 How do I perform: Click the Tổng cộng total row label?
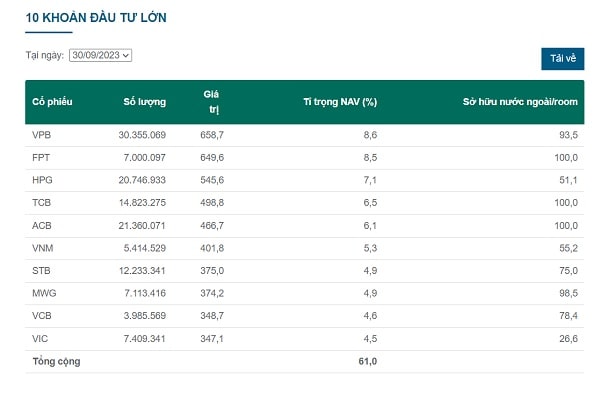point(56,361)
